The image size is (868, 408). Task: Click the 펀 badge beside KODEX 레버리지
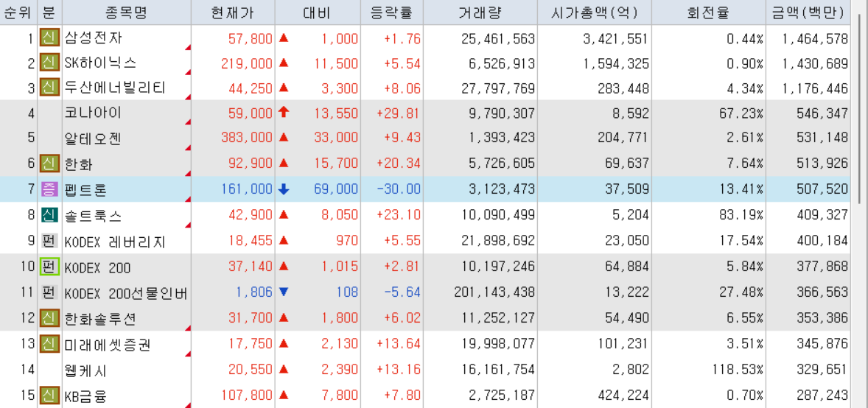tap(50, 241)
